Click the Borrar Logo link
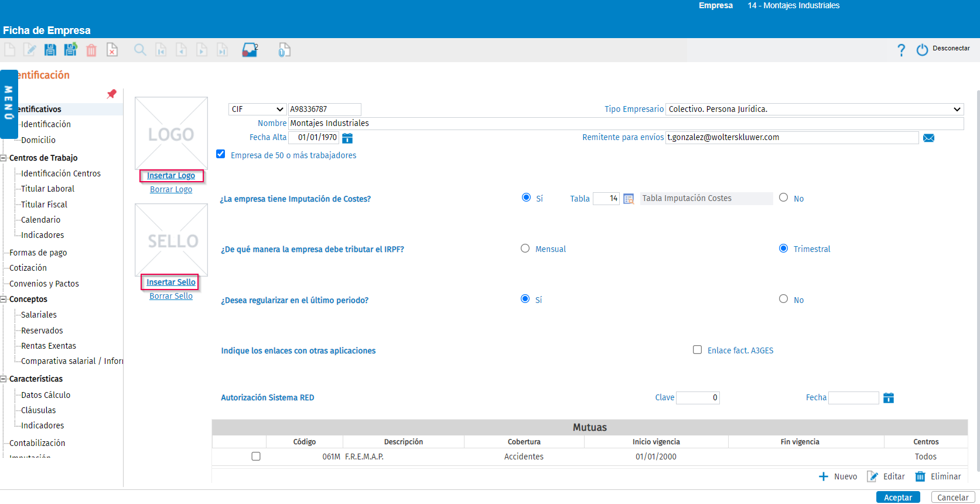Viewport: 980px width, 504px height. (x=171, y=190)
